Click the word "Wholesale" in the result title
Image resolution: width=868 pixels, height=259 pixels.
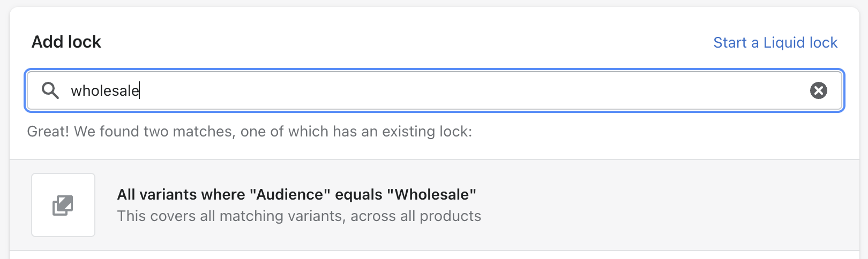(x=435, y=195)
